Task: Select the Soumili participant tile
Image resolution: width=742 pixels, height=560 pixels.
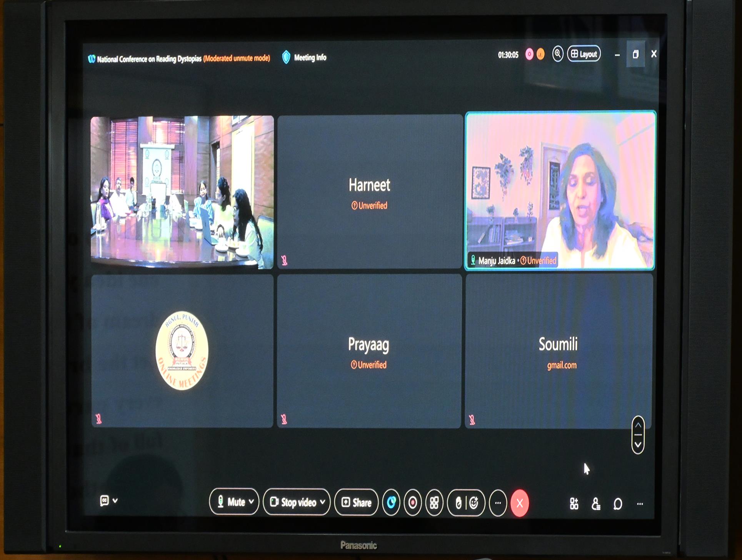Action: (559, 351)
